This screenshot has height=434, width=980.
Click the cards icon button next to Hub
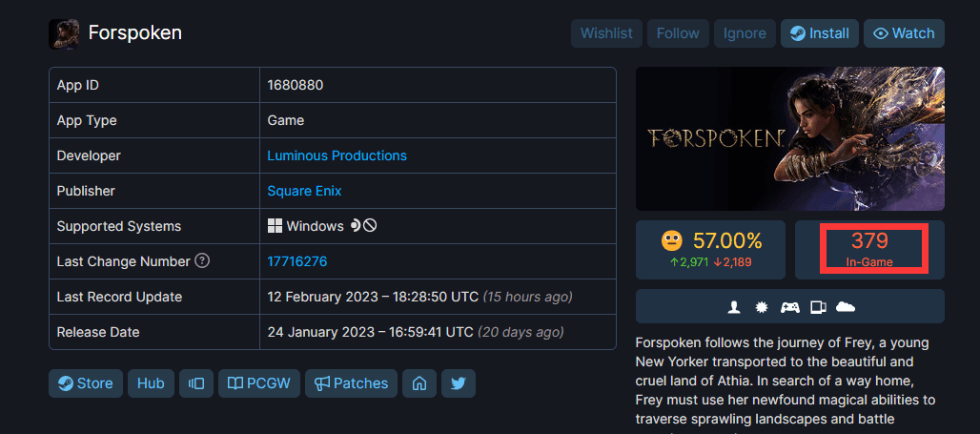196,383
